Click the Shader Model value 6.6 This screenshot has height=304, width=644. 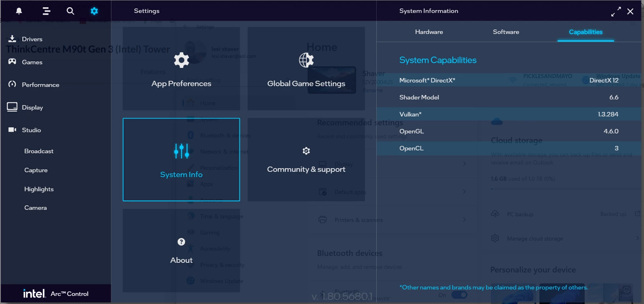click(614, 97)
